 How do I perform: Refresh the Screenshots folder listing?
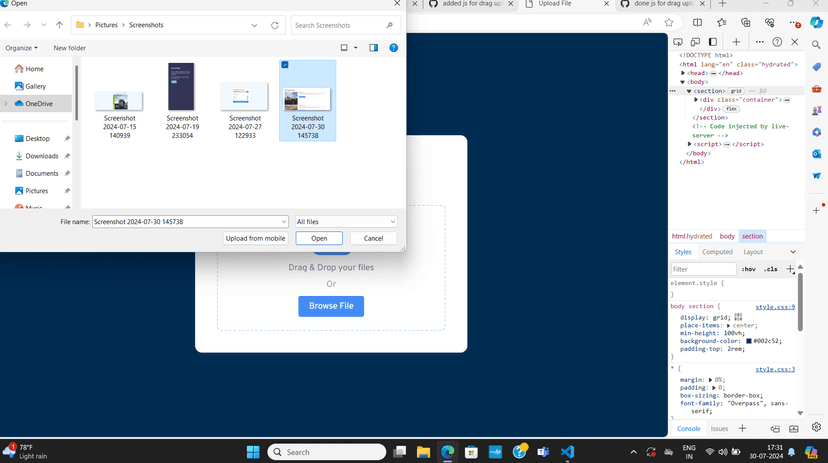click(x=275, y=25)
